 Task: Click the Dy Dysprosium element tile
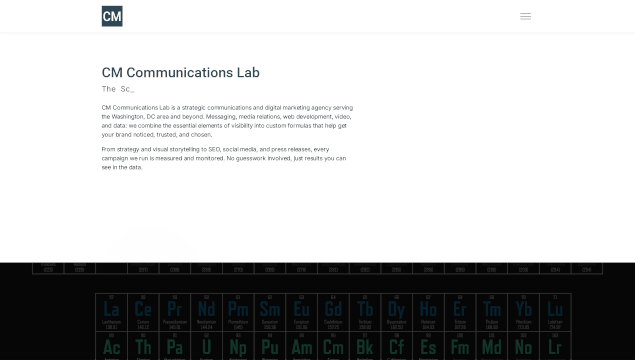point(397,312)
